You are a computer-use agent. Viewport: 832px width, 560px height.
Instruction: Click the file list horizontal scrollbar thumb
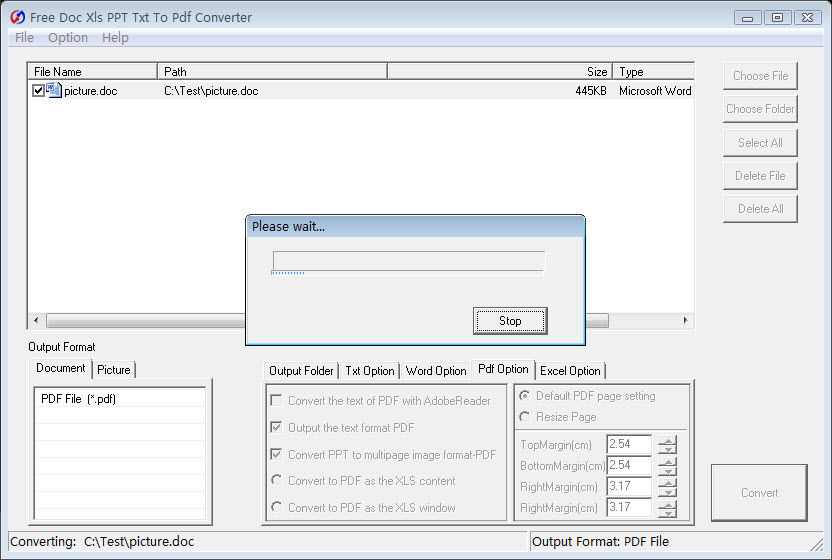327,320
